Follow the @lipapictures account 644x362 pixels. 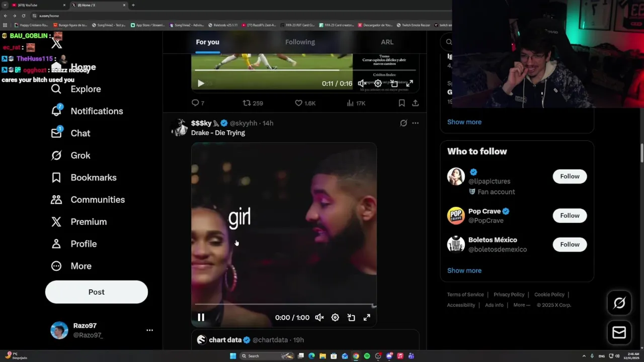pos(570,176)
